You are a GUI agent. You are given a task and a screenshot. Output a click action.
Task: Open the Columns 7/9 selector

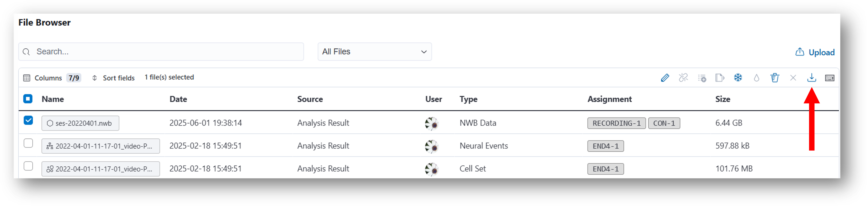[x=52, y=78]
